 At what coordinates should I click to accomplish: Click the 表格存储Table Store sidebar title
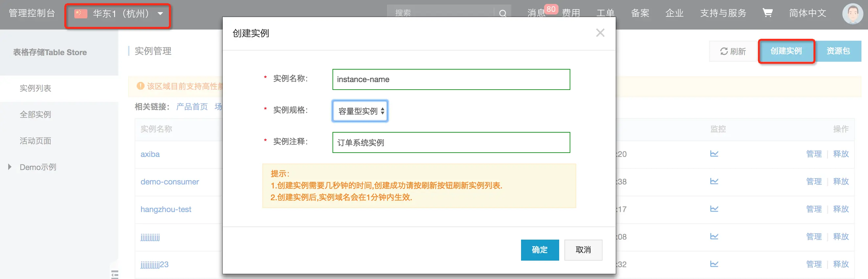[x=50, y=53]
